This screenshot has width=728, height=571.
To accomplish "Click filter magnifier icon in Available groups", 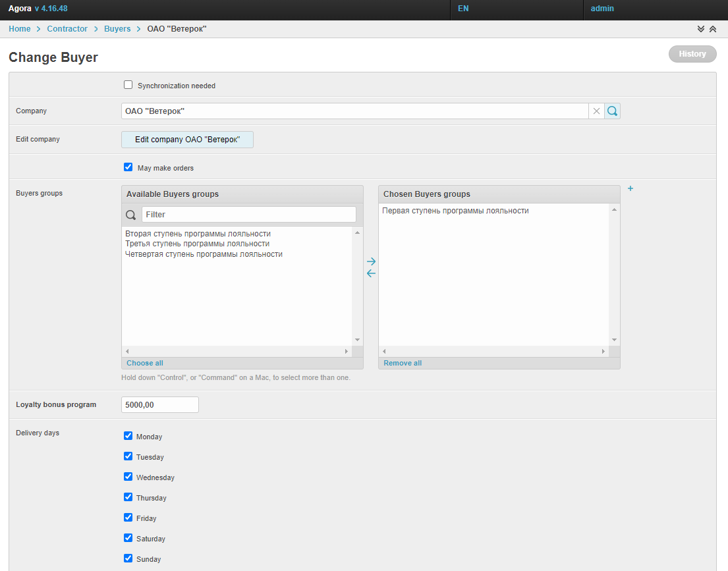I will click(130, 215).
